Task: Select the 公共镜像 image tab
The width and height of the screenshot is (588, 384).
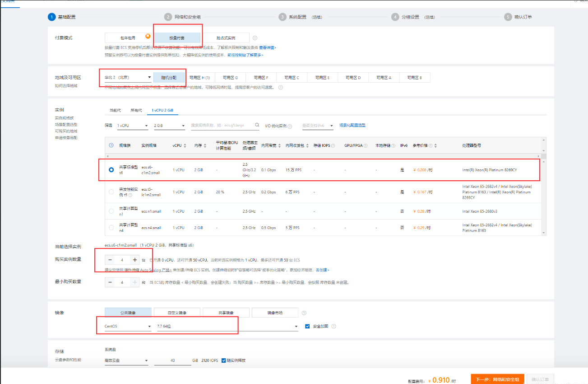Action: click(x=128, y=313)
